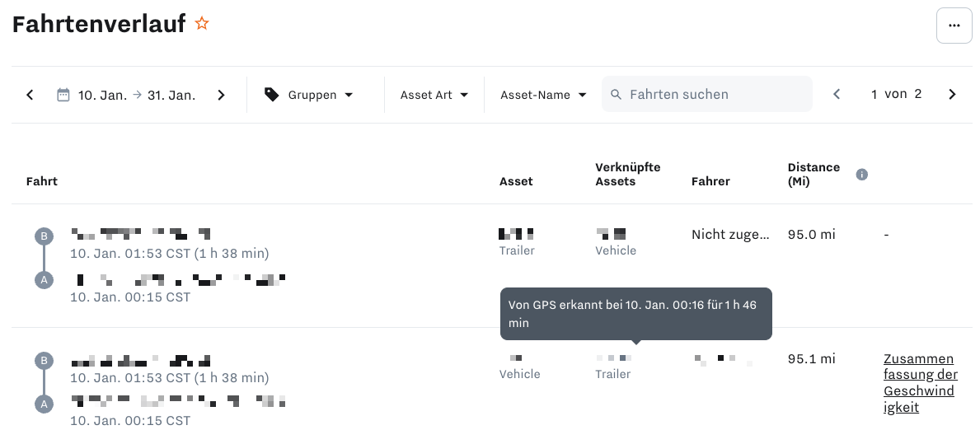Select the 10. Jan. to 31. Jan. date range
The width and height of the screenshot is (980, 444).
tap(137, 95)
